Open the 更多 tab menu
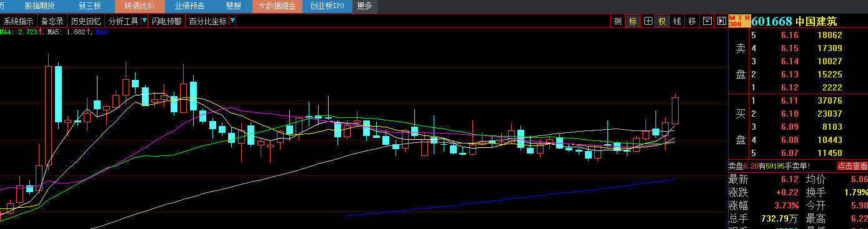The width and height of the screenshot is (868, 229). tap(364, 6)
